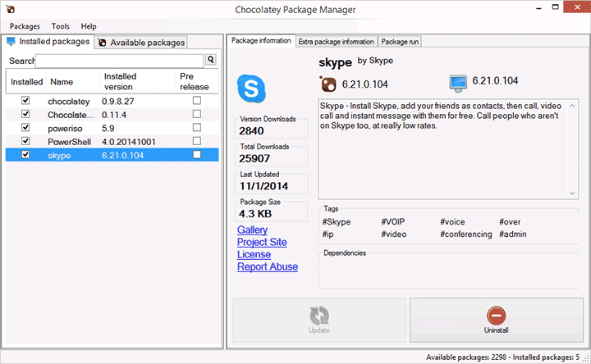The height and width of the screenshot is (364, 591).
Task: Click the #ip tag
Action: pyautogui.click(x=328, y=234)
